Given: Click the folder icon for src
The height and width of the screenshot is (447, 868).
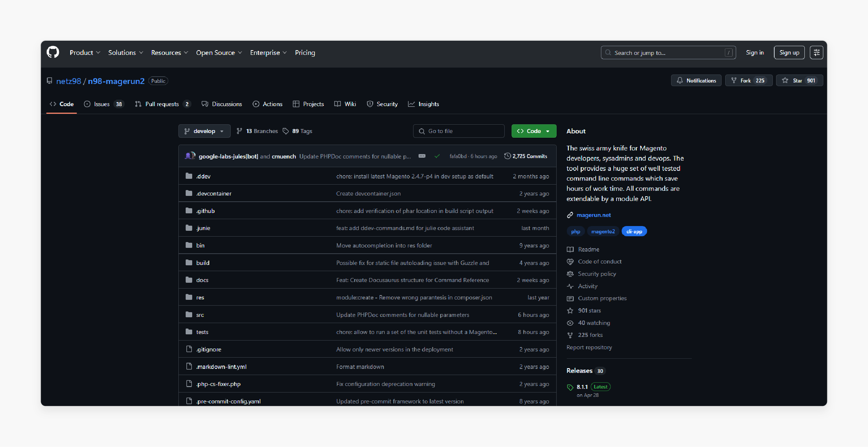Looking at the screenshot, I should pos(189,314).
